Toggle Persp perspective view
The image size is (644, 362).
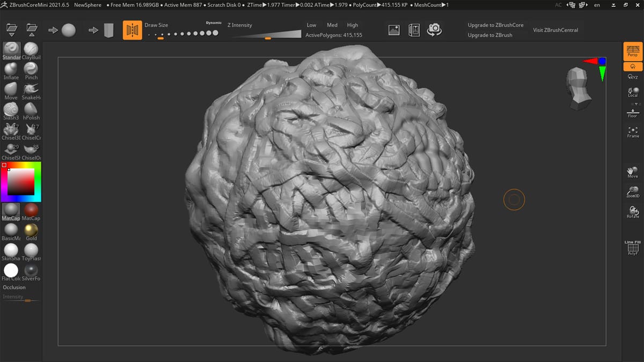pos(633,51)
